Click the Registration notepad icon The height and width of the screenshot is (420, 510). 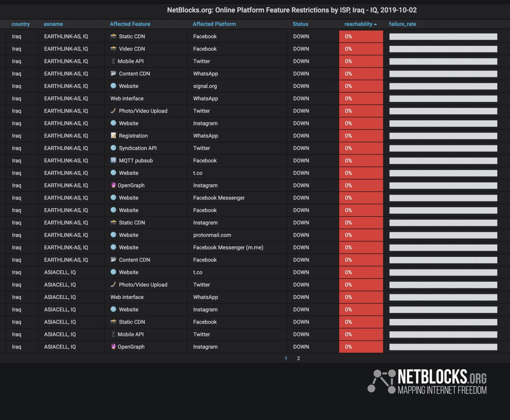click(x=114, y=135)
